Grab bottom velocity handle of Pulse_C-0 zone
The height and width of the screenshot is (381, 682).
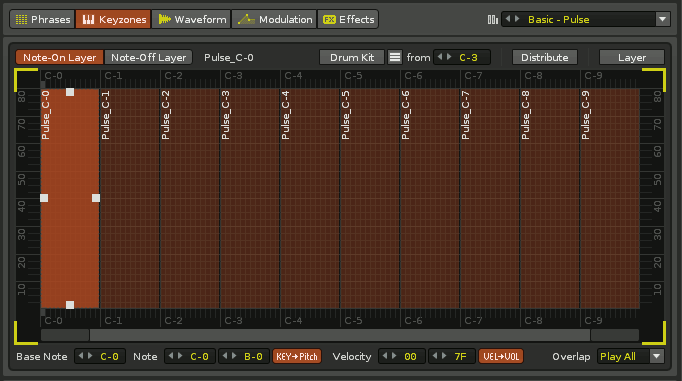click(x=70, y=305)
